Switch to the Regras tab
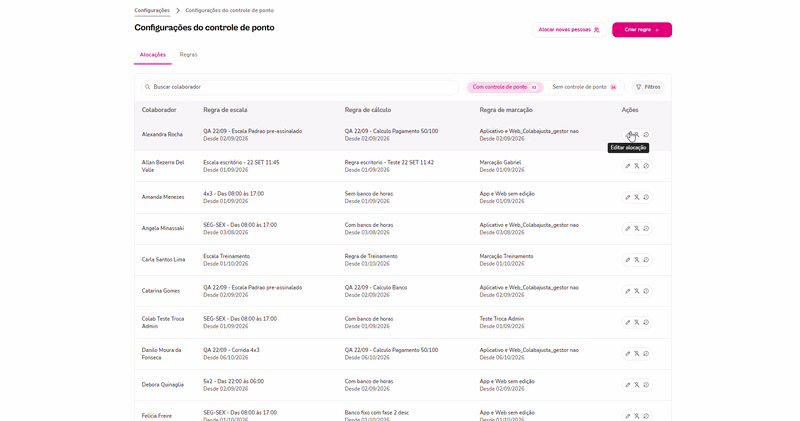Screen dimensions: 800x421 coord(188,55)
